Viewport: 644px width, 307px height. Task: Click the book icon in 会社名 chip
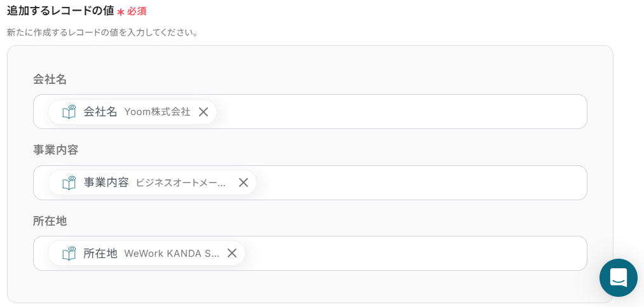pyautogui.click(x=69, y=112)
